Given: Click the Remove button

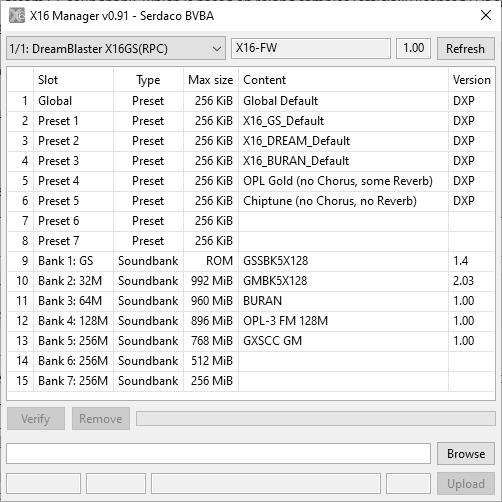Looking at the screenshot, I should click(x=101, y=419).
